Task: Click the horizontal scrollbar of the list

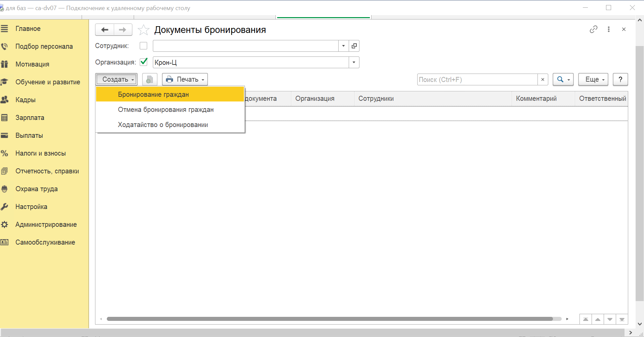Action: click(x=329, y=319)
